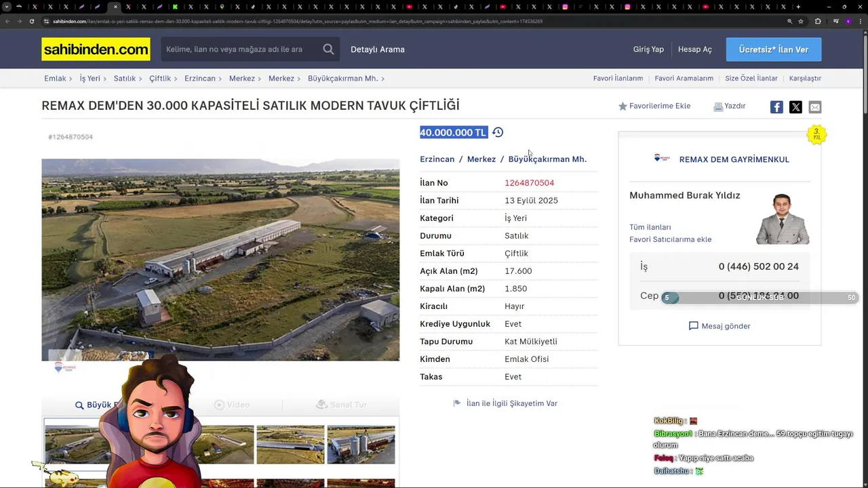Open the price history clock icon
Image resolution: width=868 pixels, height=488 pixels.
coord(498,132)
